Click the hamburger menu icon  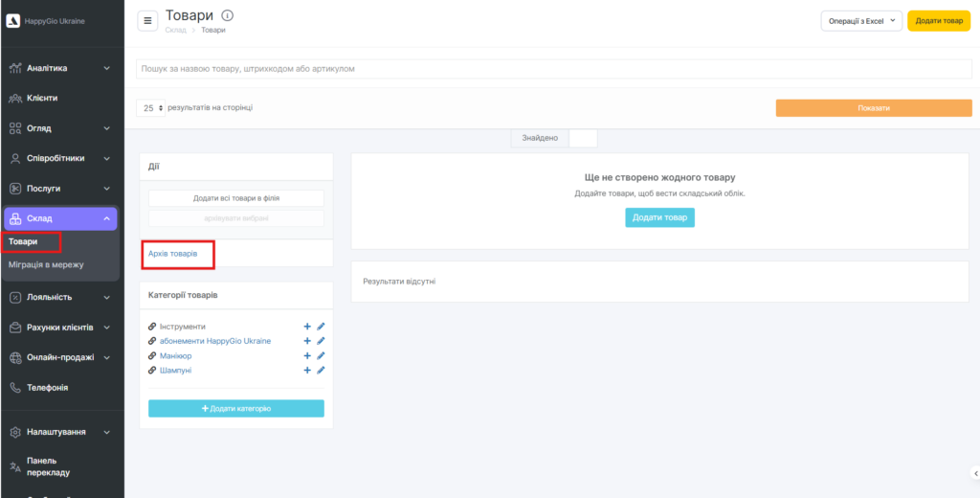[147, 20]
